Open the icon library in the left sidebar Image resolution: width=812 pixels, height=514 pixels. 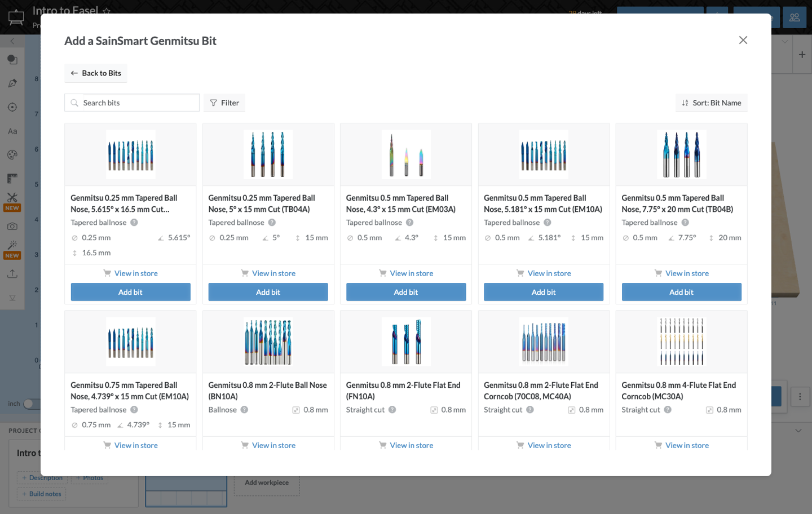pos(12,155)
